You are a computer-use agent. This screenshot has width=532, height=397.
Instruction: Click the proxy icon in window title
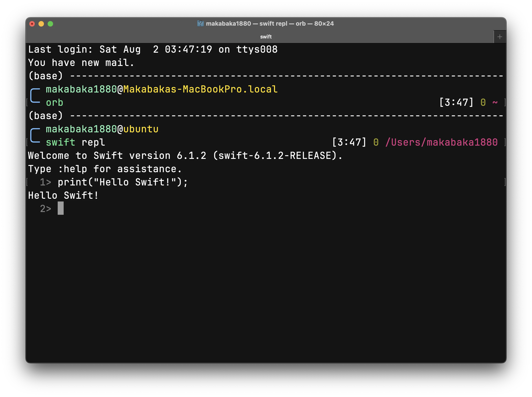(200, 24)
